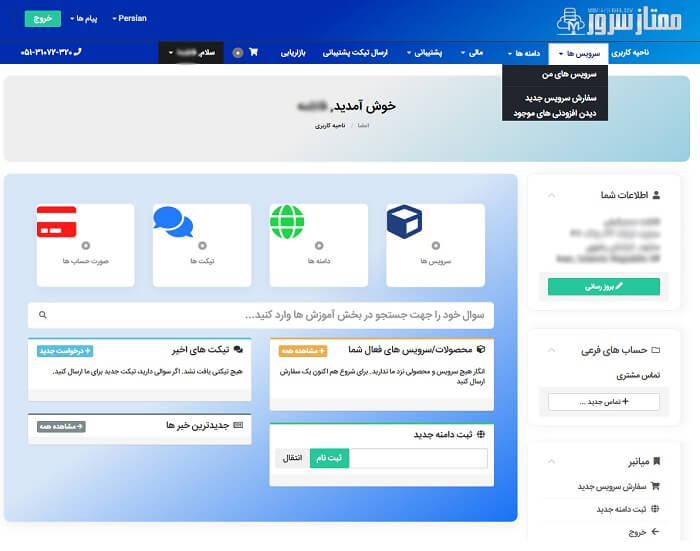Open the Persian language dropdown
The height and width of the screenshot is (551, 700).
pos(129,18)
